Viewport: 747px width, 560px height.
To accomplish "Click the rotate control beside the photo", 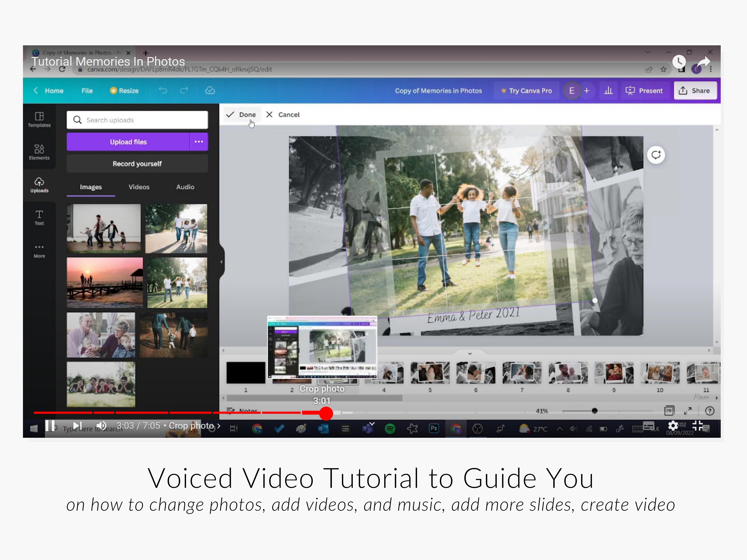I will pyautogui.click(x=656, y=155).
